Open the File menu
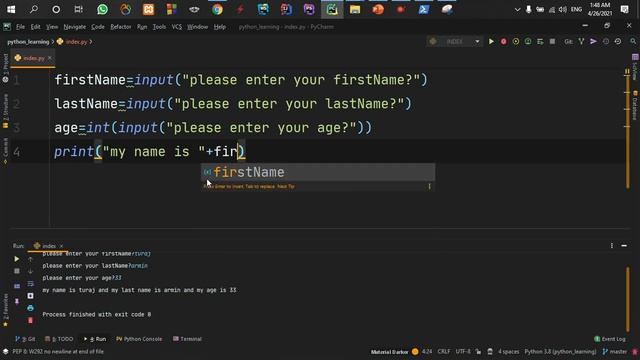This screenshot has height=360, width=640. click(x=20, y=27)
